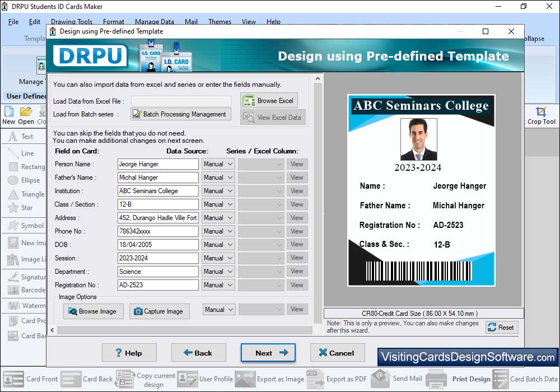Click the Address input field
560x392 pixels.
pyautogui.click(x=158, y=218)
